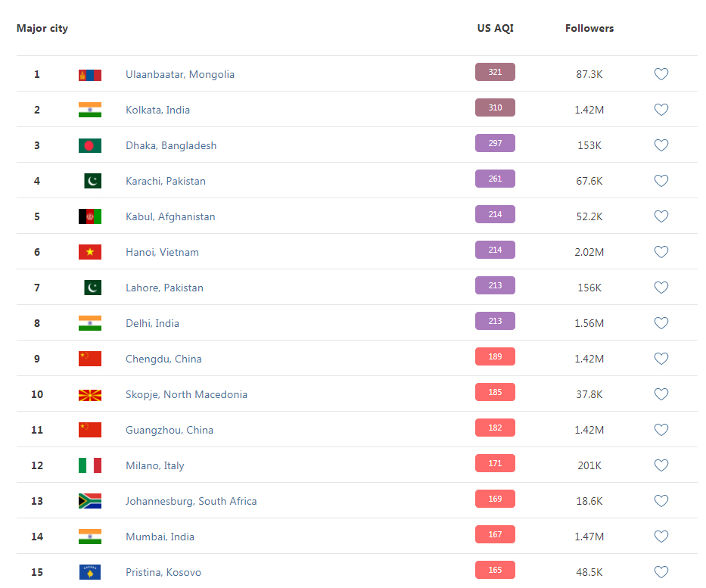Toggle favorite heart for Hanoi, Vietnam
The image size is (706, 588).
coord(661,252)
